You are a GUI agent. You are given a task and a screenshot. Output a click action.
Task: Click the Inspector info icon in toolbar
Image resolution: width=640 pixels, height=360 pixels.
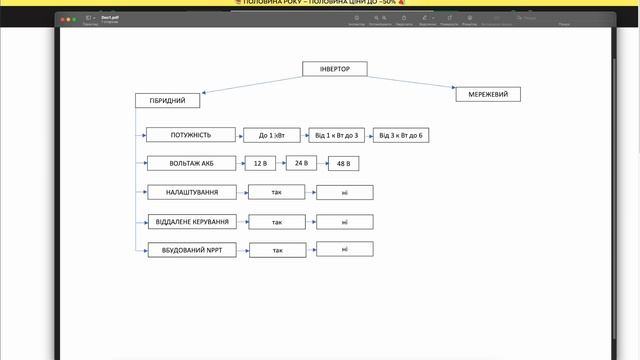coord(356,18)
